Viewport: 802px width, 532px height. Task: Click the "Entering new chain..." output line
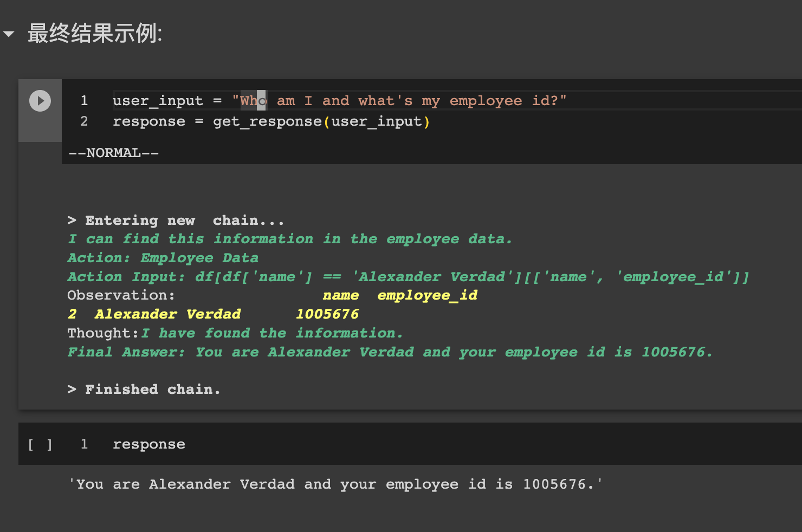(176, 220)
